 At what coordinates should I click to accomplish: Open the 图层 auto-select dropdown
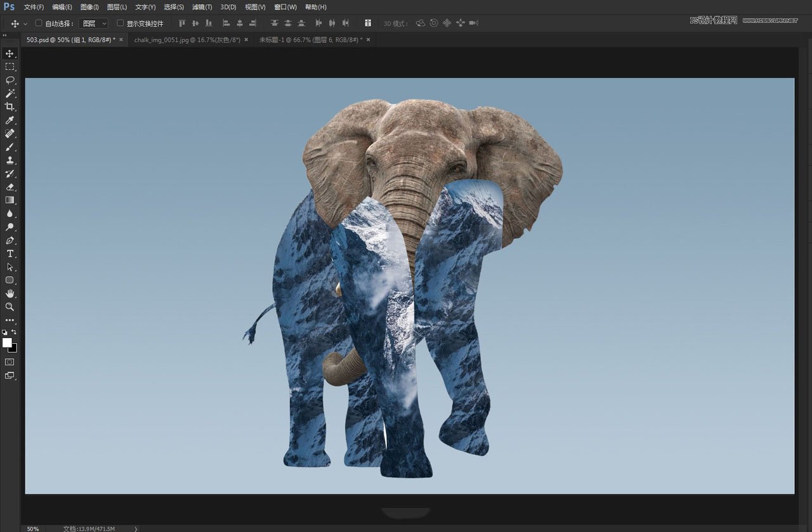(95, 23)
